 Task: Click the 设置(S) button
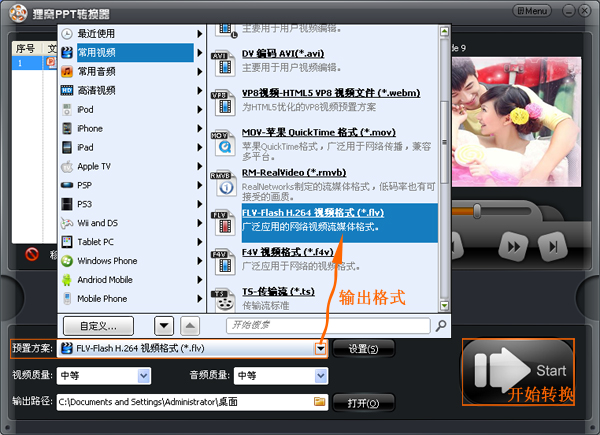(363, 349)
